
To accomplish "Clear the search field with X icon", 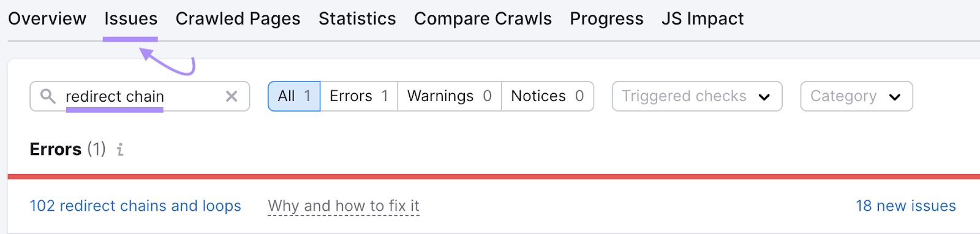I will click(x=232, y=96).
